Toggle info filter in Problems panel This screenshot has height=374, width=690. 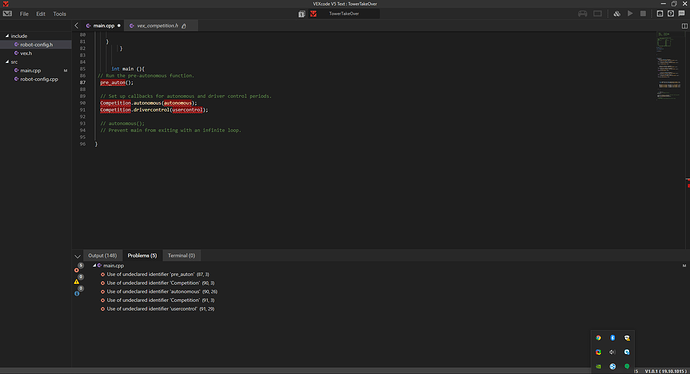pos(77,293)
